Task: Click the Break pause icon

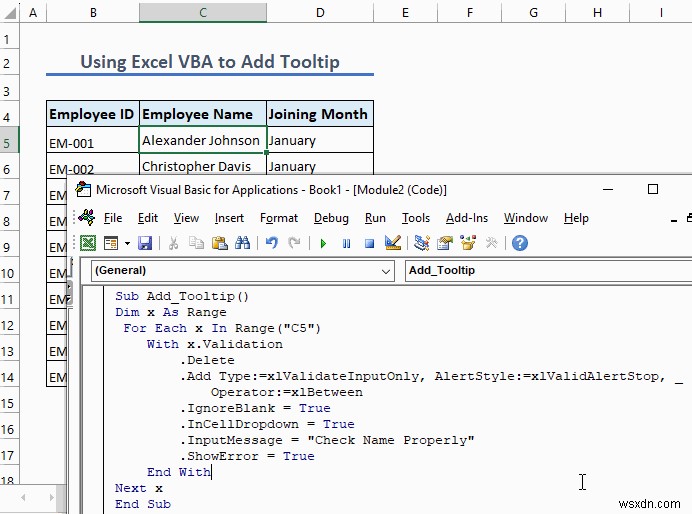Action: (x=346, y=243)
